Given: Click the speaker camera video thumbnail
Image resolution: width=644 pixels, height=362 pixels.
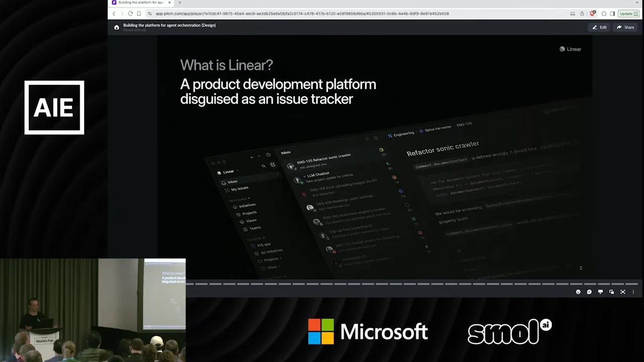Looking at the screenshot, I should (x=93, y=310).
